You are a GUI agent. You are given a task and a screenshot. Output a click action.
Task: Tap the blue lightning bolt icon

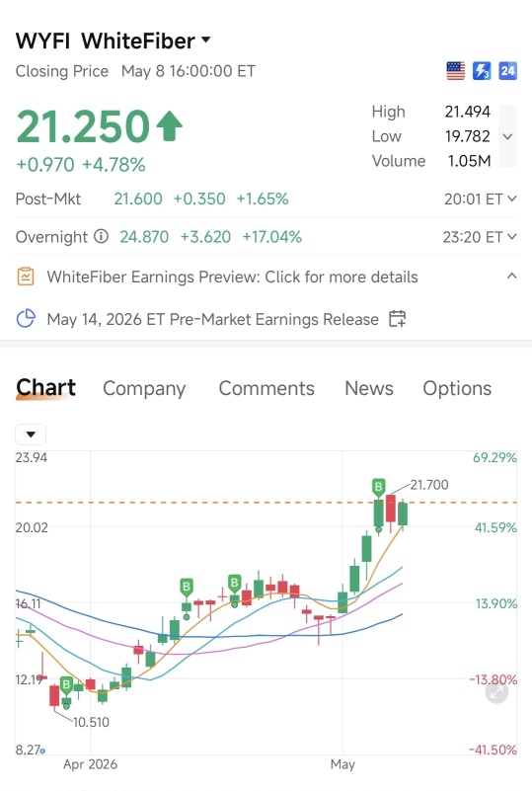pos(482,71)
